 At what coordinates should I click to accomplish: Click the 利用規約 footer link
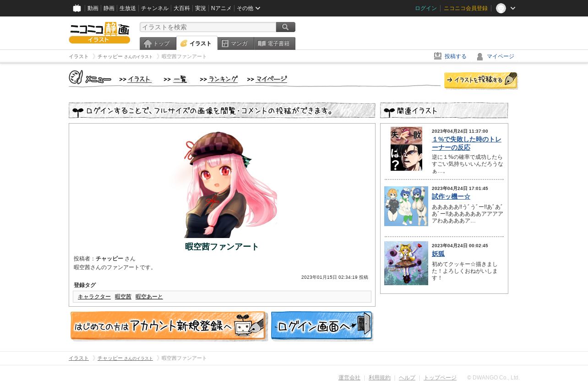click(380, 378)
